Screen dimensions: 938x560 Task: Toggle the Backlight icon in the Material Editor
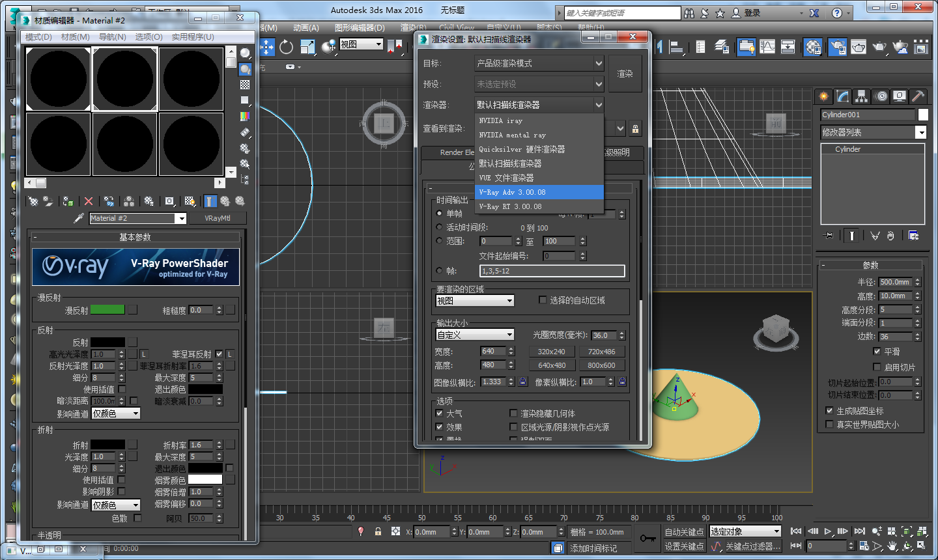pyautogui.click(x=245, y=69)
